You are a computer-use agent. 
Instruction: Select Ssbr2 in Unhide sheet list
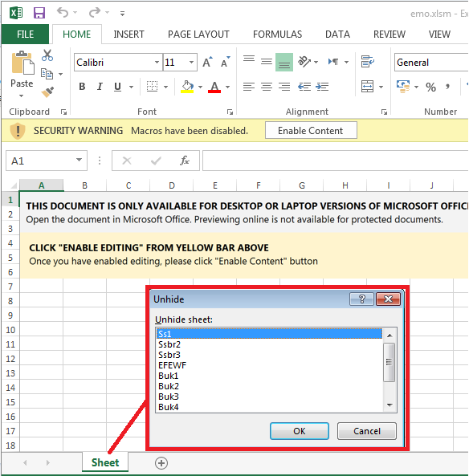[x=269, y=344]
